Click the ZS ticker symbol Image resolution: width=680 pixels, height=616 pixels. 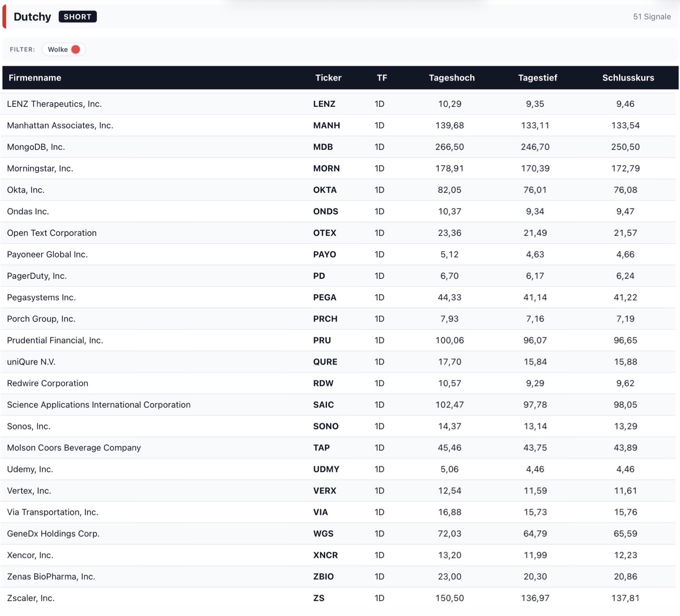tap(318, 598)
